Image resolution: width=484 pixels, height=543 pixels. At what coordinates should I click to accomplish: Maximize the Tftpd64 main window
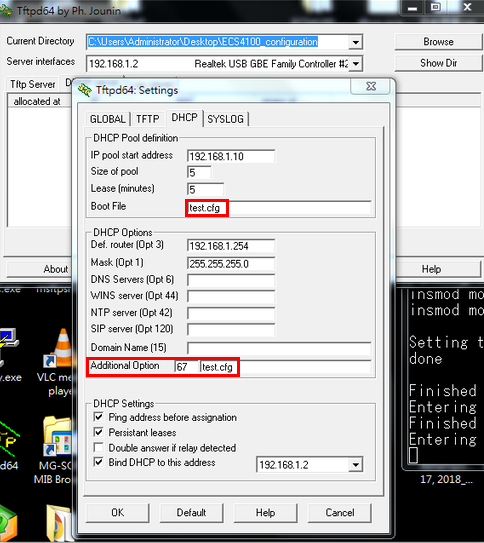tap(436, 7)
